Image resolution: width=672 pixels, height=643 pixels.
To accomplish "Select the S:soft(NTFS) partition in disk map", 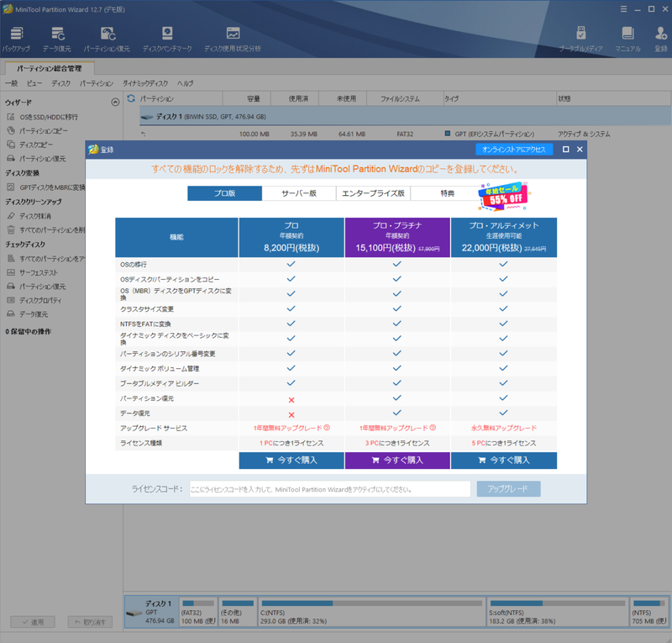I will pyautogui.click(x=558, y=613).
